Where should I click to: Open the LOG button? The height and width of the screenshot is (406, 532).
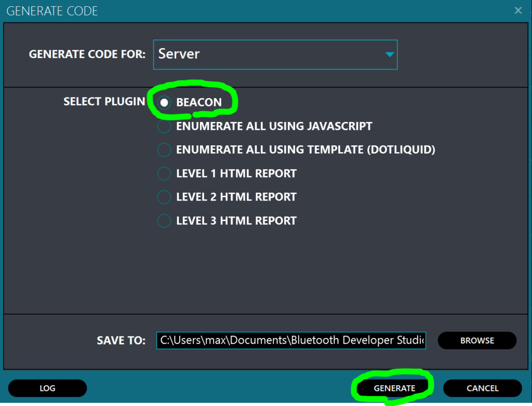(47, 388)
